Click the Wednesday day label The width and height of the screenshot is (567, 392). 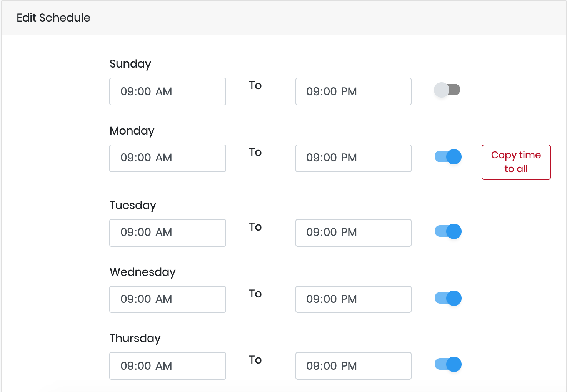[x=143, y=272]
